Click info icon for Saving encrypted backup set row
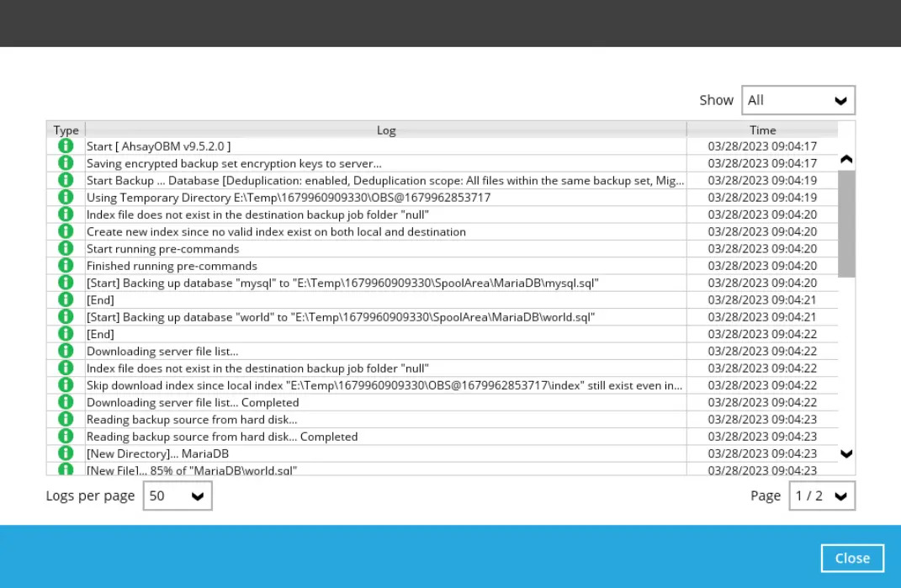 pyautogui.click(x=66, y=163)
